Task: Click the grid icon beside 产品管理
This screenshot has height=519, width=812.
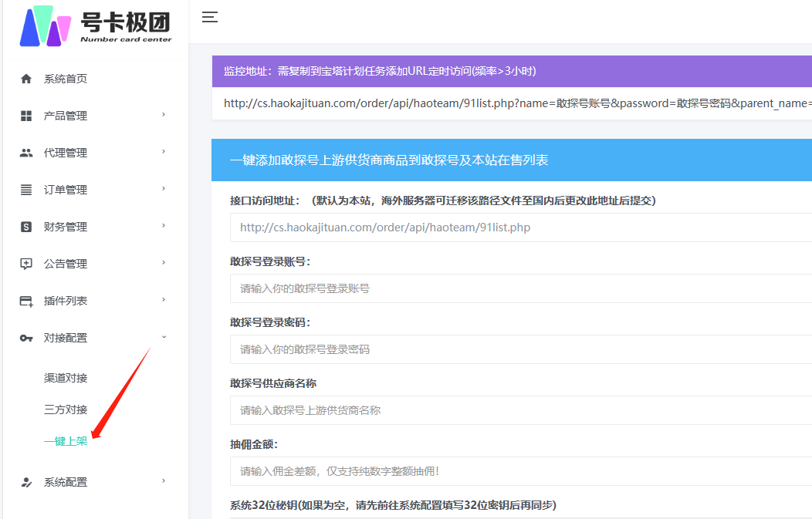Action: coord(26,116)
